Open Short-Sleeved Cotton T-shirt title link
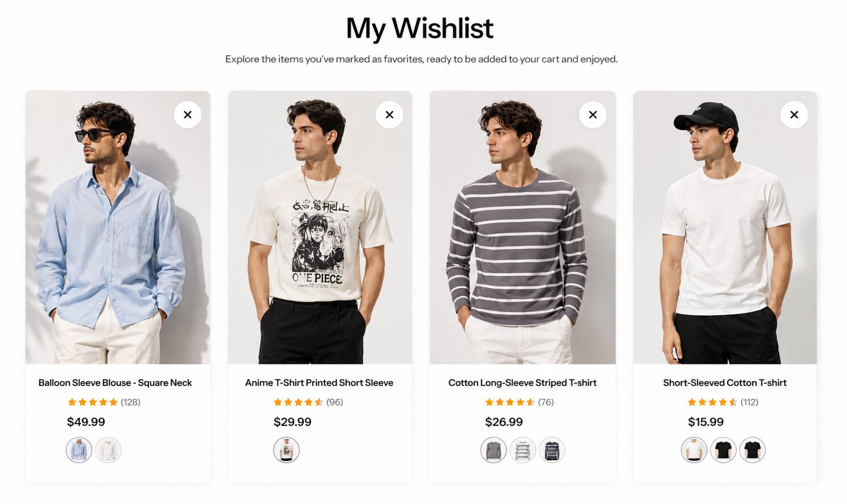This screenshot has height=504, width=847. coord(725,382)
